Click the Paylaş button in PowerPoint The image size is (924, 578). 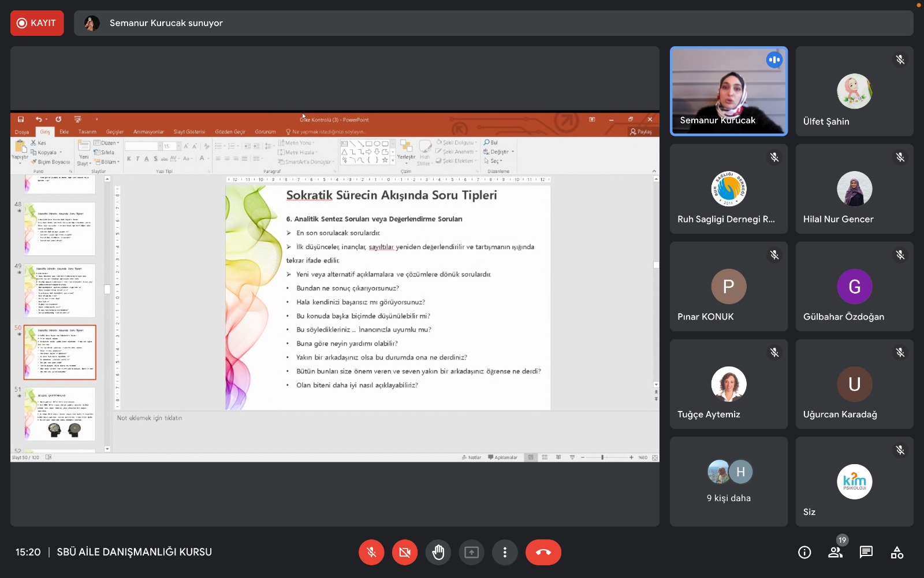point(641,132)
